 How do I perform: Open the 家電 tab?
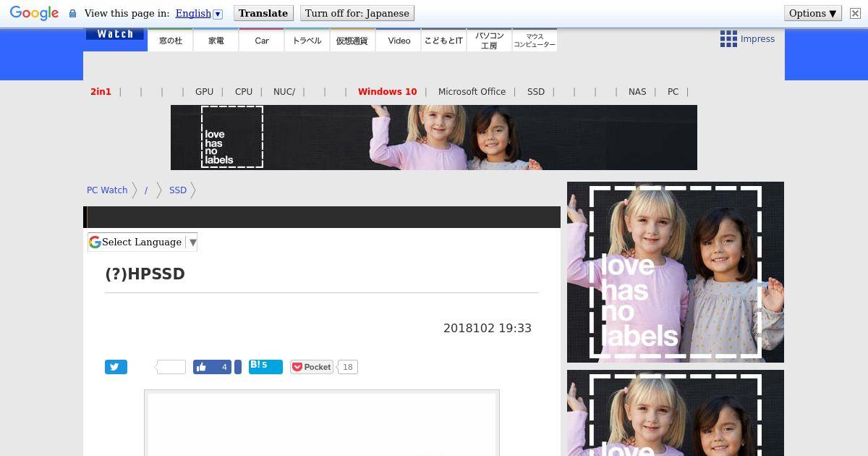pos(216,41)
